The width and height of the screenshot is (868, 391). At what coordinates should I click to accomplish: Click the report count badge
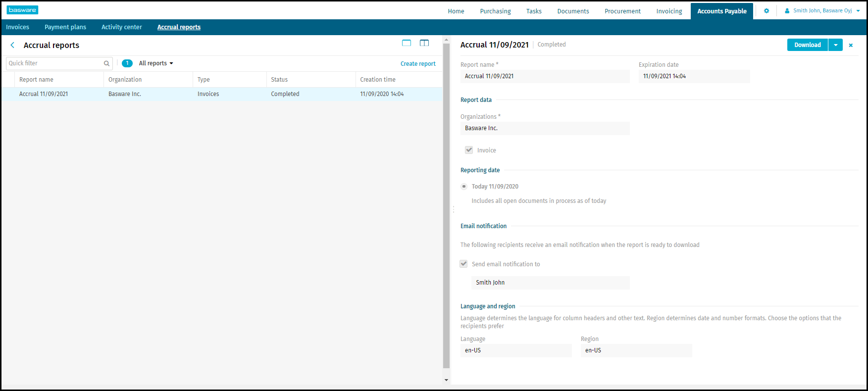pos(127,63)
